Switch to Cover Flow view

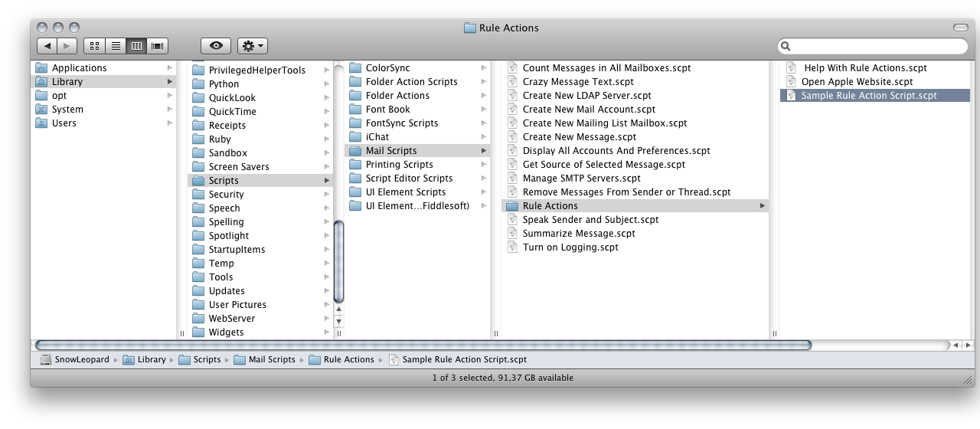coord(158,46)
